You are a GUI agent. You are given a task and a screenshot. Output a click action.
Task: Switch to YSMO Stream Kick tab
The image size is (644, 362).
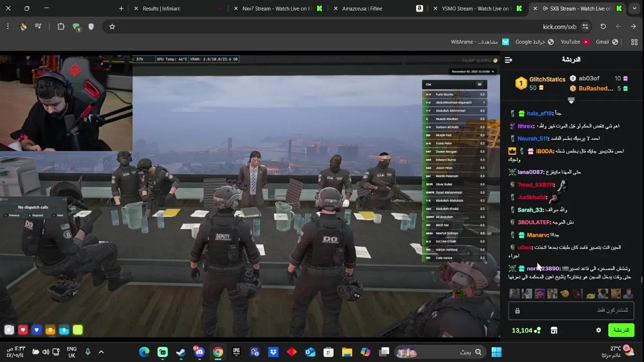476,9
